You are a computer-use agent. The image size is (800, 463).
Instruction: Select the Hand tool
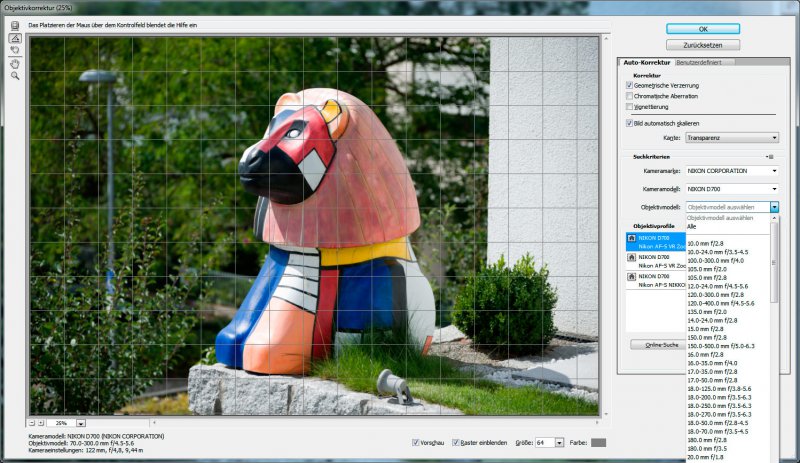click(15, 64)
